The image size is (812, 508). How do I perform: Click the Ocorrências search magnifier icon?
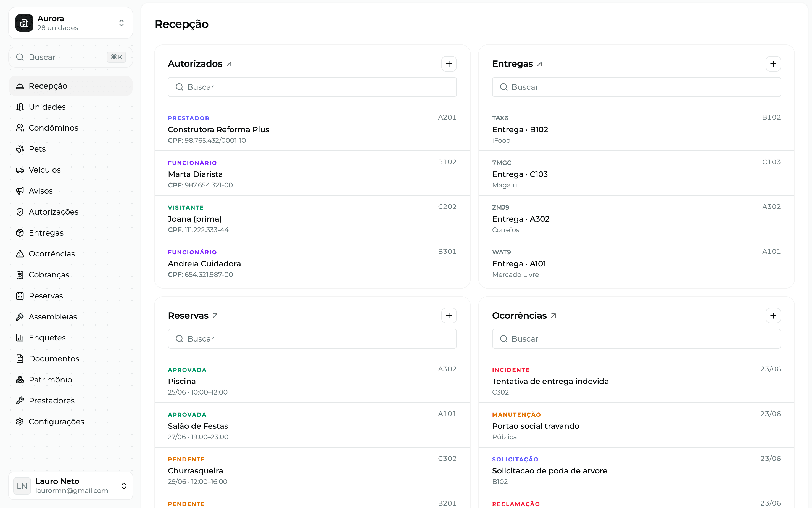(503, 339)
